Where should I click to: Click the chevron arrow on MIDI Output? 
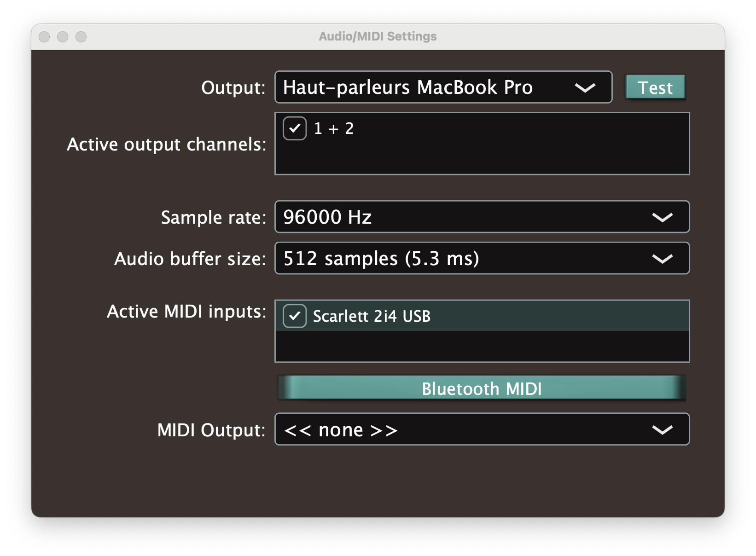662,430
